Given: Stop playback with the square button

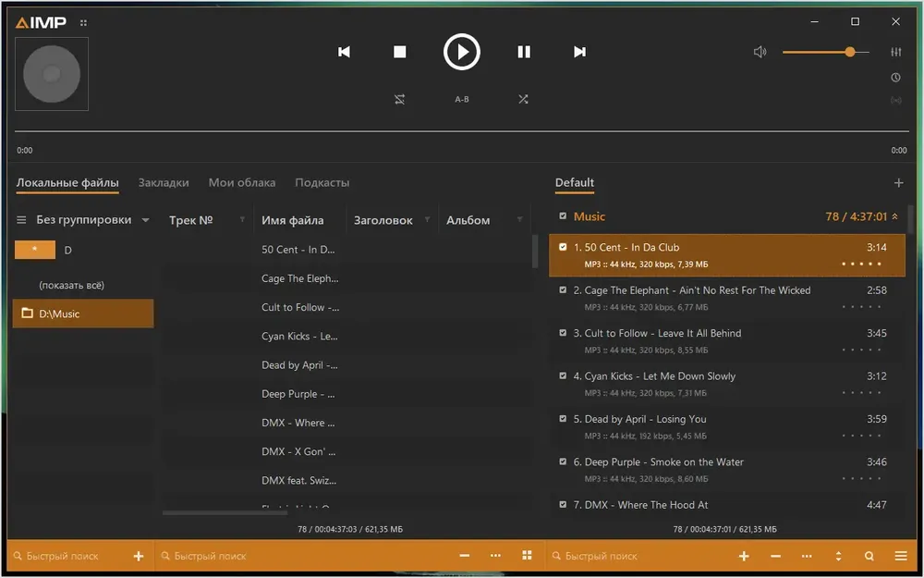Looking at the screenshot, I should 399,52.
